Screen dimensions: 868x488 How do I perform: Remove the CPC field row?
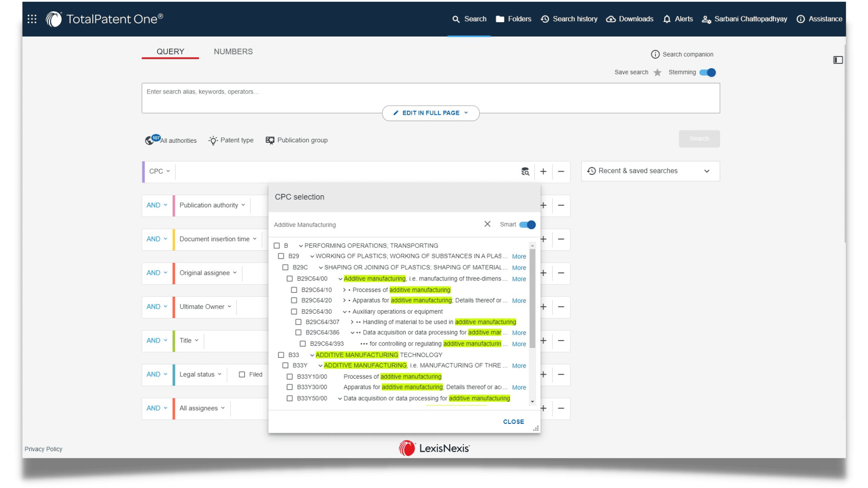[561, 172]
